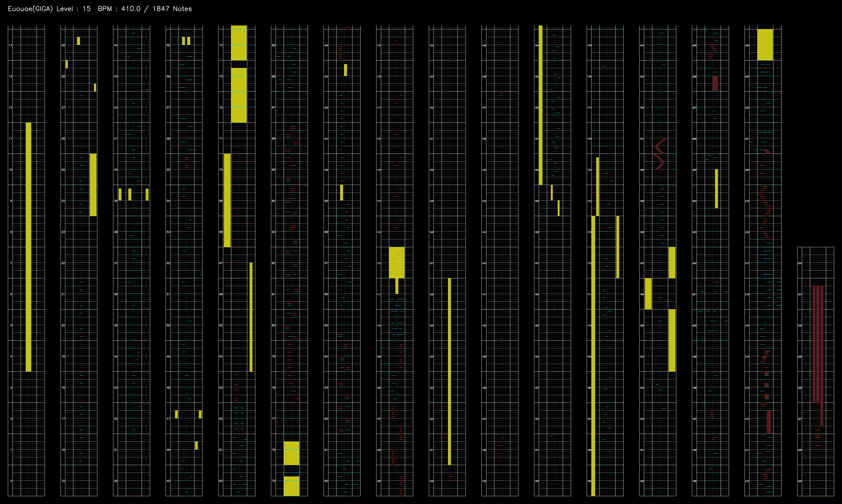Select the short yellow note in measure 111
Viewport: 842px width, 504px height.
click(x=397, y=286)
